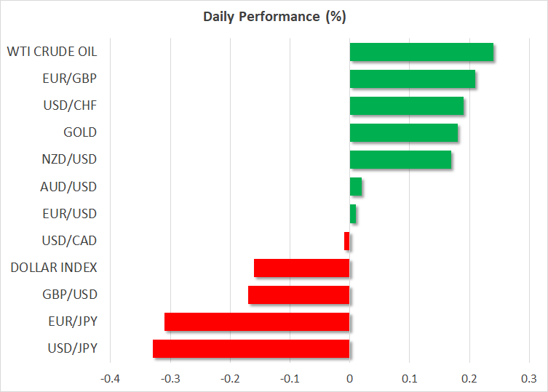Select the USD/CHF bar
This screenshot has width=548, height=392.
click(x=407, y=106)
